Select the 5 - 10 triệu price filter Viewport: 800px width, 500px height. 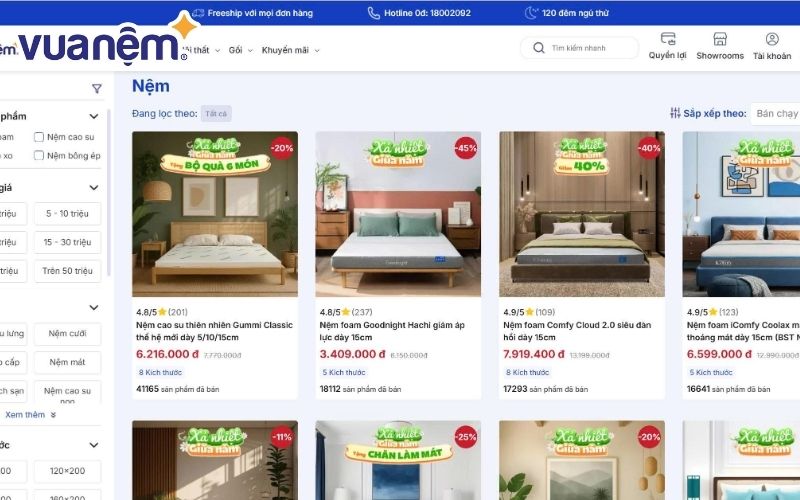coord(67,214)
